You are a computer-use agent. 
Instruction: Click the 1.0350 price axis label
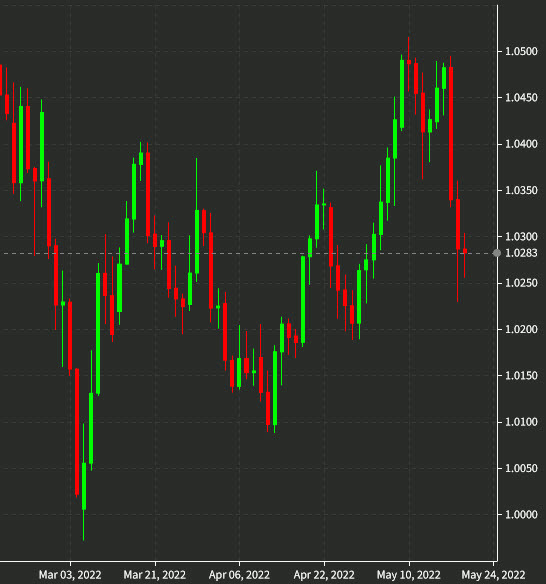[x=521, y=190]
